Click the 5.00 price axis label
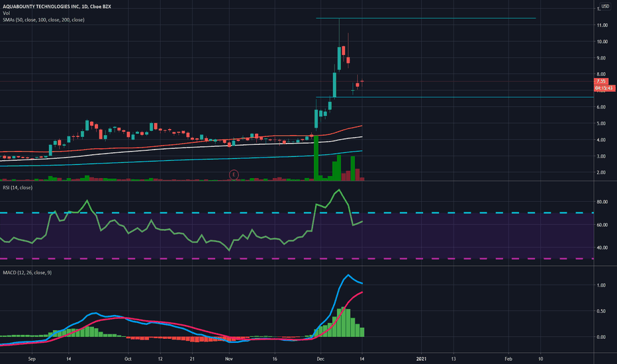Viewport: 617px width, 364px height. [x=601, y=124]
